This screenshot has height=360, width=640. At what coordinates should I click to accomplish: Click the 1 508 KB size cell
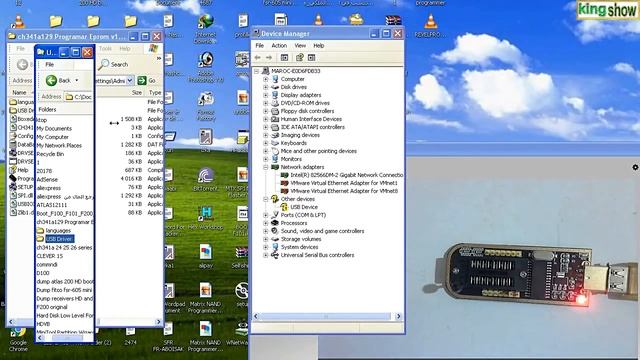(x=131, y=119)
